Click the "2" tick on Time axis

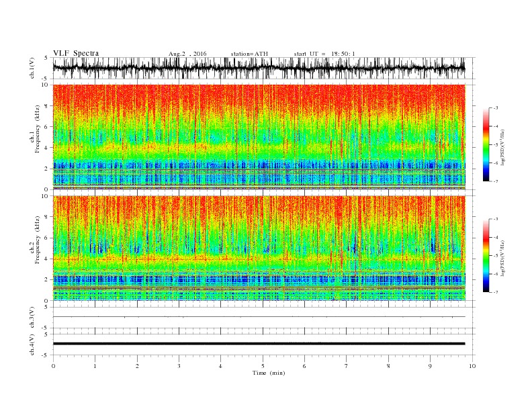137,366
